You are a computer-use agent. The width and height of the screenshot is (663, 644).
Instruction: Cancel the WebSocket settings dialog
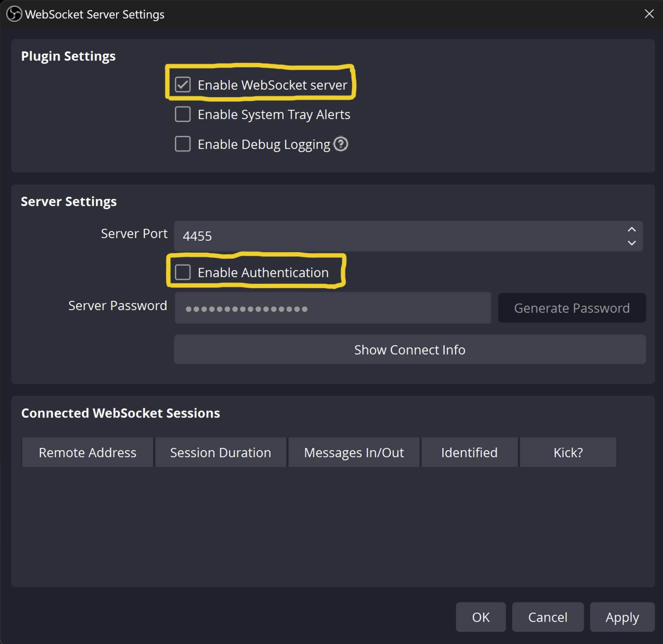548,617
